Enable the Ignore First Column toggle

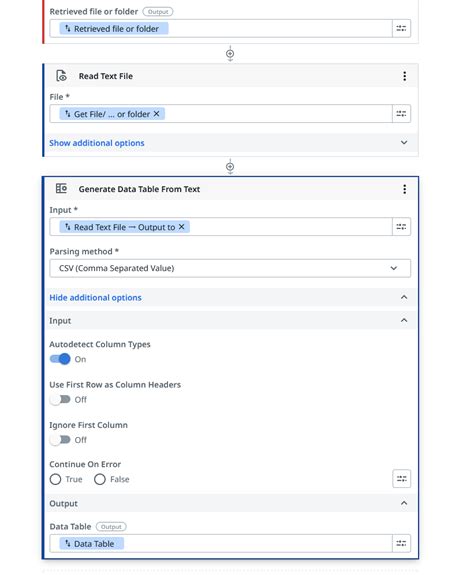(60, 440)
